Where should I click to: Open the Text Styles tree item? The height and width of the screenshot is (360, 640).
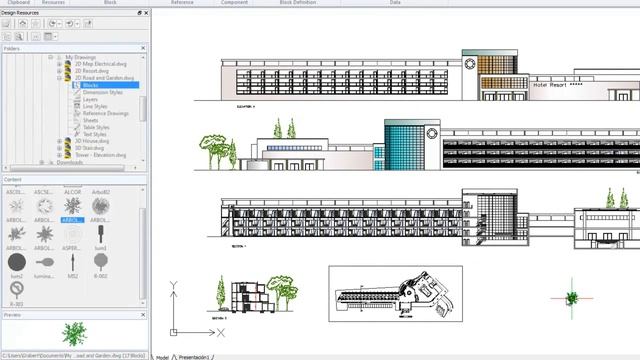(95, 134)
